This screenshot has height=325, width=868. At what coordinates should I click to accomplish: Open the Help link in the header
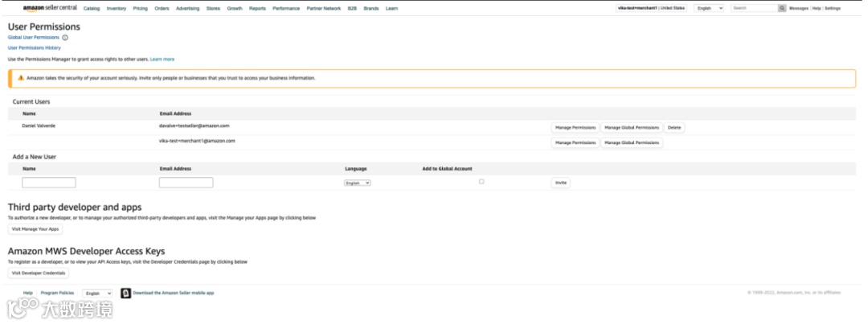817,9
